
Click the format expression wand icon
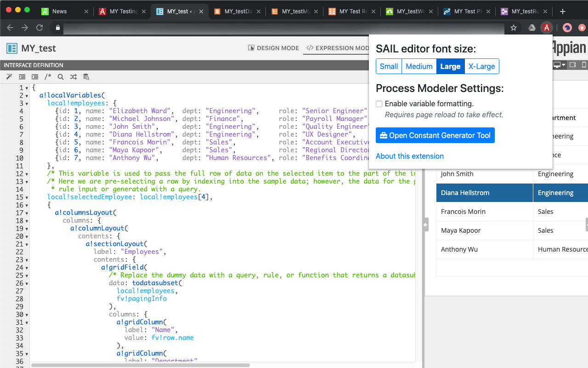[9, 76]
